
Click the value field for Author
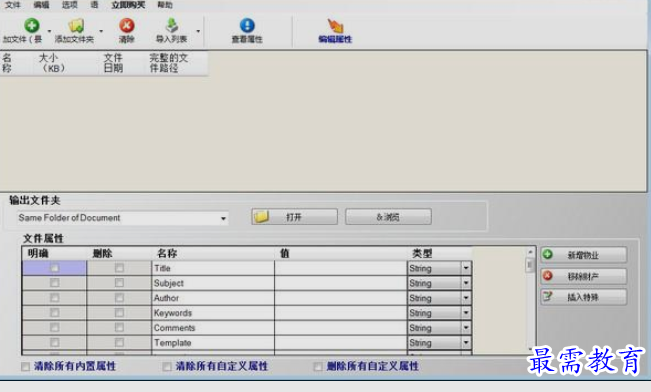[340, 298]
